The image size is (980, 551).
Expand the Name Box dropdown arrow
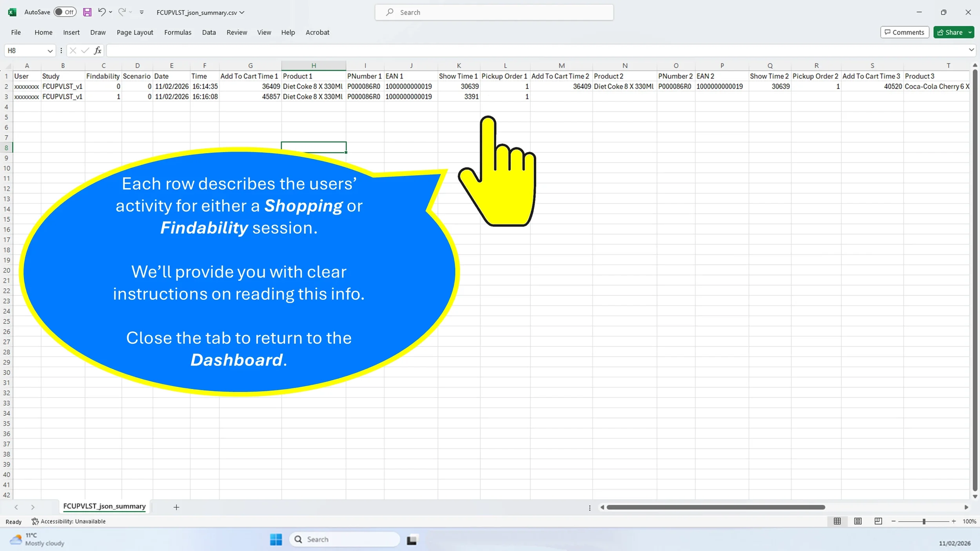tap(50, 51)
